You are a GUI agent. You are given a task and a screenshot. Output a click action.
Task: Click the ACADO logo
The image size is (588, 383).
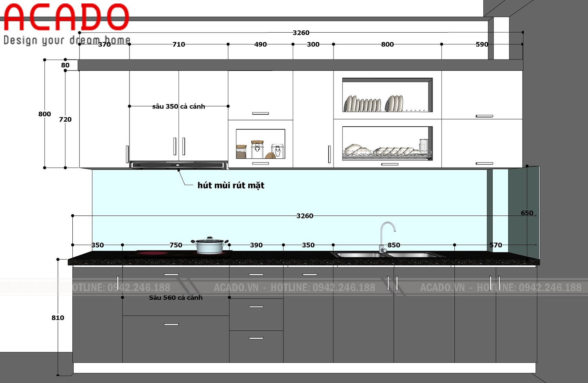point(66,17)
